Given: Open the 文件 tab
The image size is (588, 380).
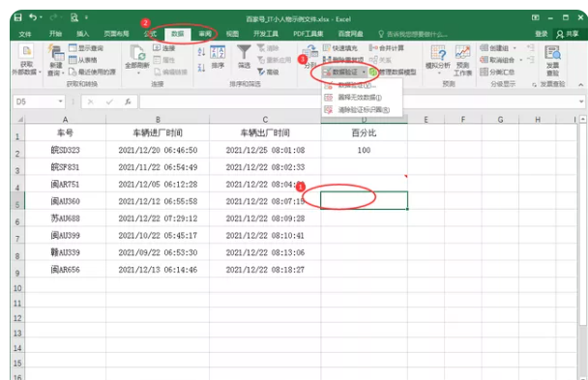Looking at the screenshot, I should 25,34.
